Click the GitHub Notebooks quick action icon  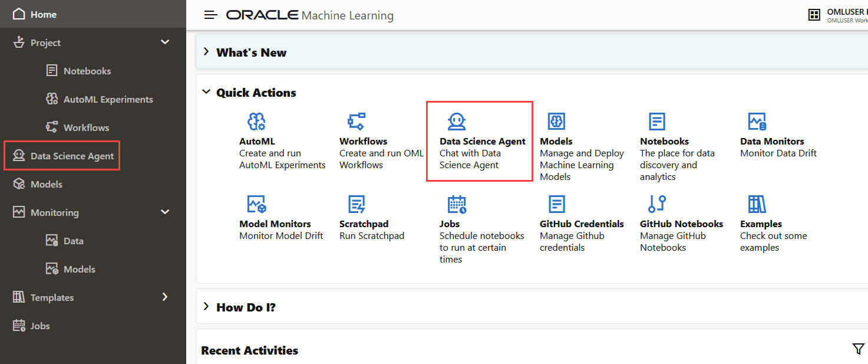click(657, 204)
